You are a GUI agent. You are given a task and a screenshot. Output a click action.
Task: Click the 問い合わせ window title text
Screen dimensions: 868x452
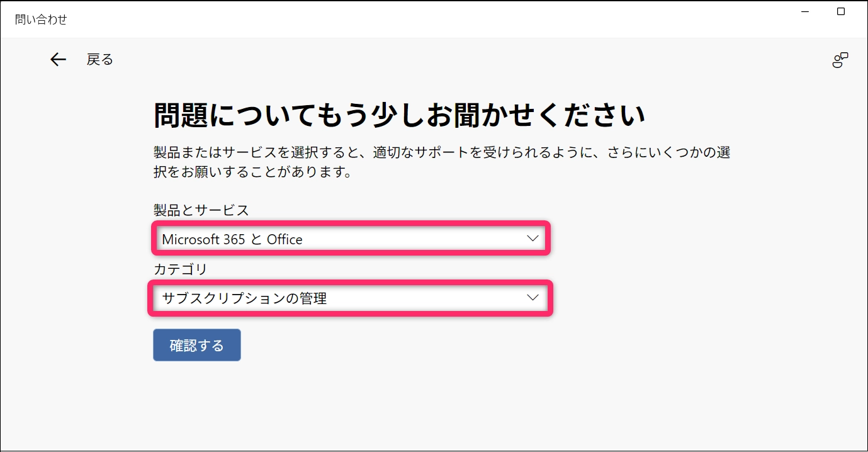tap(41, 20)
